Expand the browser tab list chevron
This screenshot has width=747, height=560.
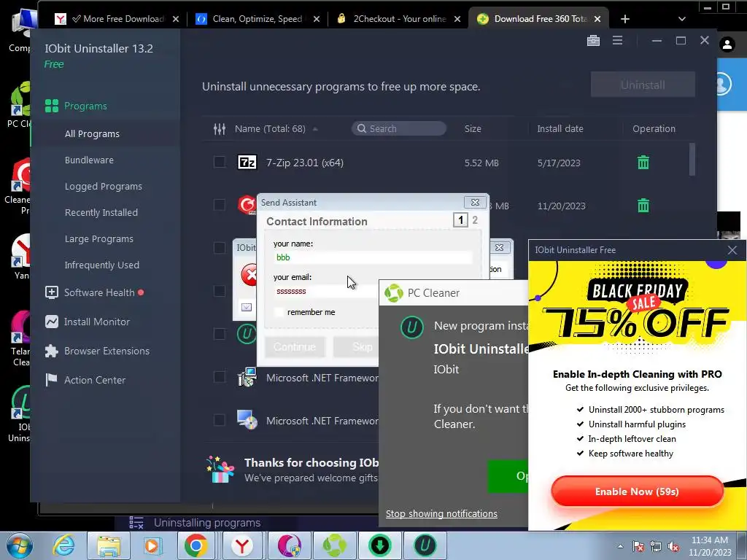click(682, 18)
